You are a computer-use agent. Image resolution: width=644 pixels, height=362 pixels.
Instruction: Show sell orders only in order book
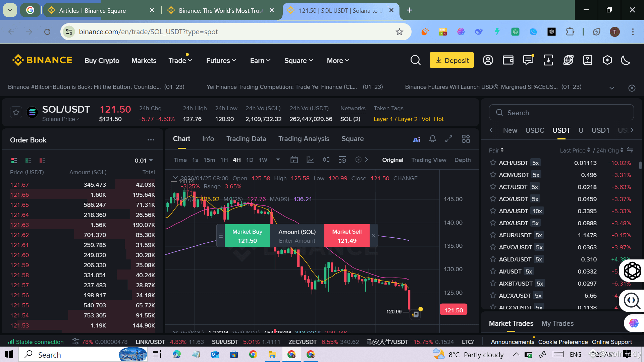point(42,161)
